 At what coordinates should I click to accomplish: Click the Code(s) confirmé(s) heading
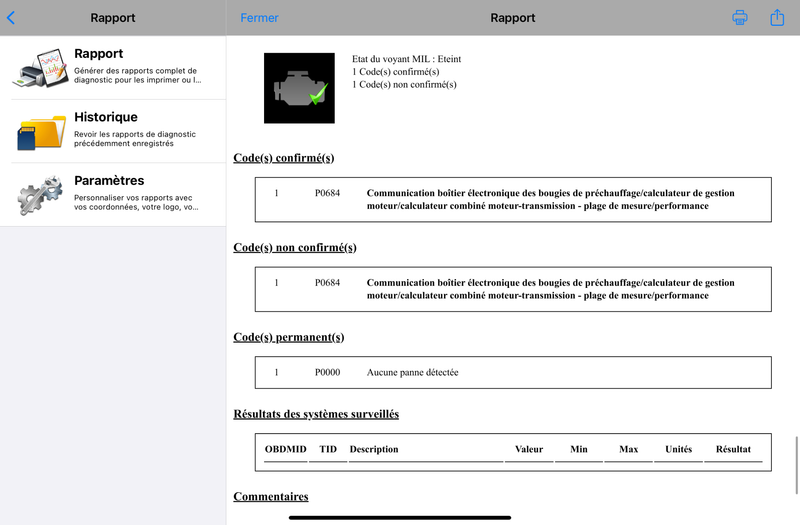point(283,158)
